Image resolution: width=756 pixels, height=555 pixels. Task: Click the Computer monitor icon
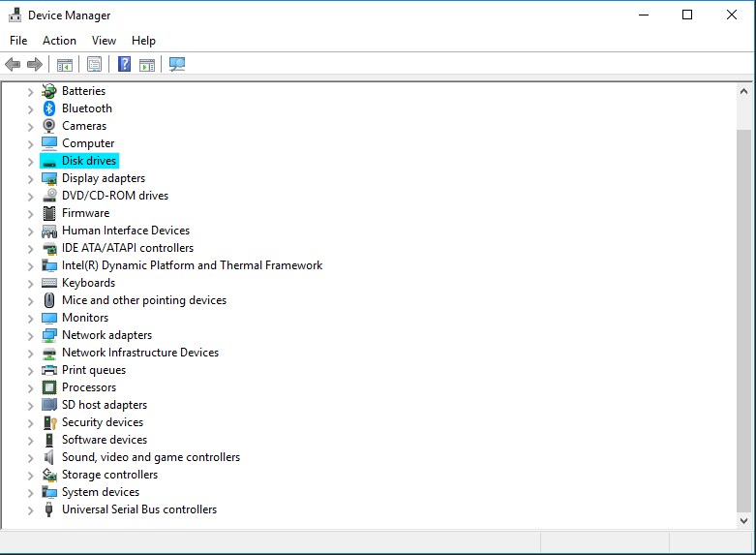pyautogui.click(x=49, y=142)
